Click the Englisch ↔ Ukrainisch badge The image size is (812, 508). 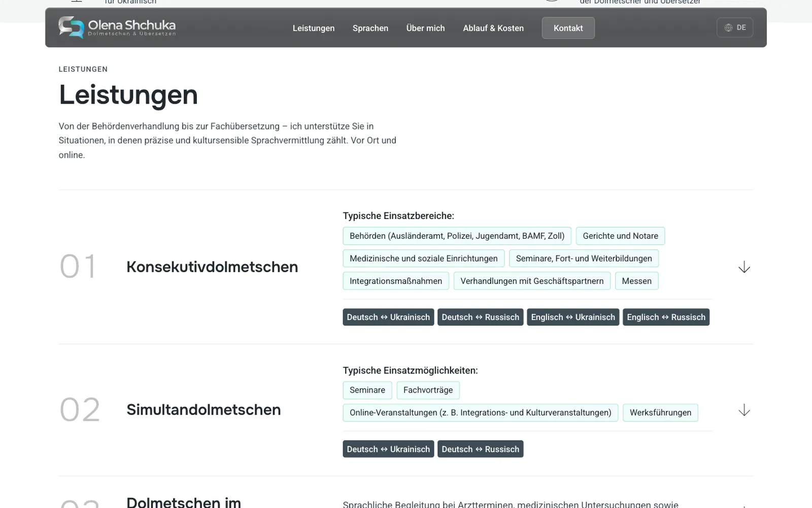[573, 317]
